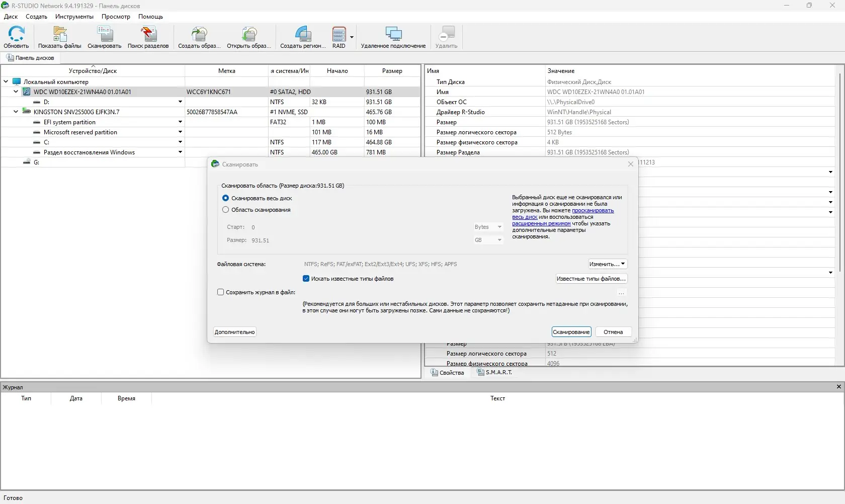The image size is (845, 504).
Task: Click the расширенным режимом link
Action: 541,223
